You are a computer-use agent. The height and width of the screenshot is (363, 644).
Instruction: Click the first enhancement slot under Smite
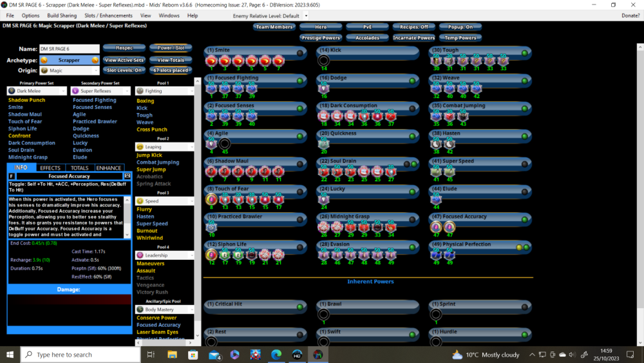(211, 61)
